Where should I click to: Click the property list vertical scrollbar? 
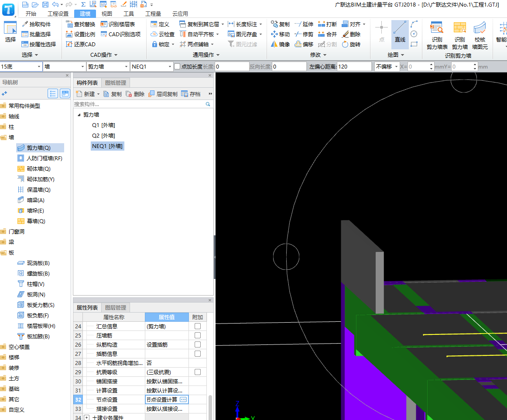point(210,407)
